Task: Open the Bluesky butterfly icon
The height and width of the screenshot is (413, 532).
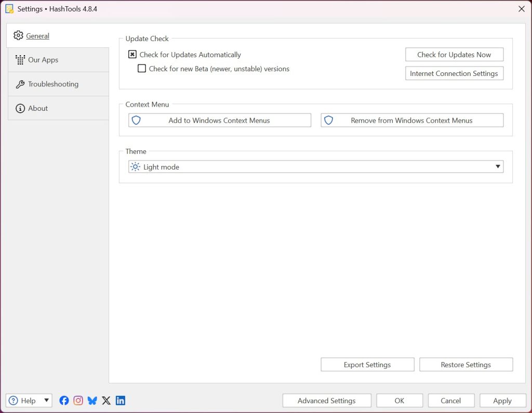Action: coord(92,401)
